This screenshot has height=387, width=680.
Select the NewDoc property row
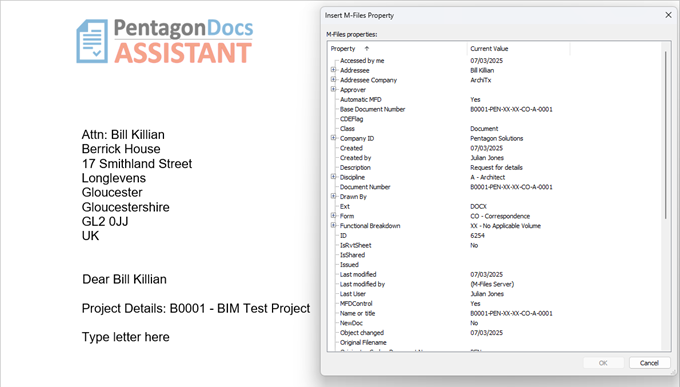click(x=351, y=323)
